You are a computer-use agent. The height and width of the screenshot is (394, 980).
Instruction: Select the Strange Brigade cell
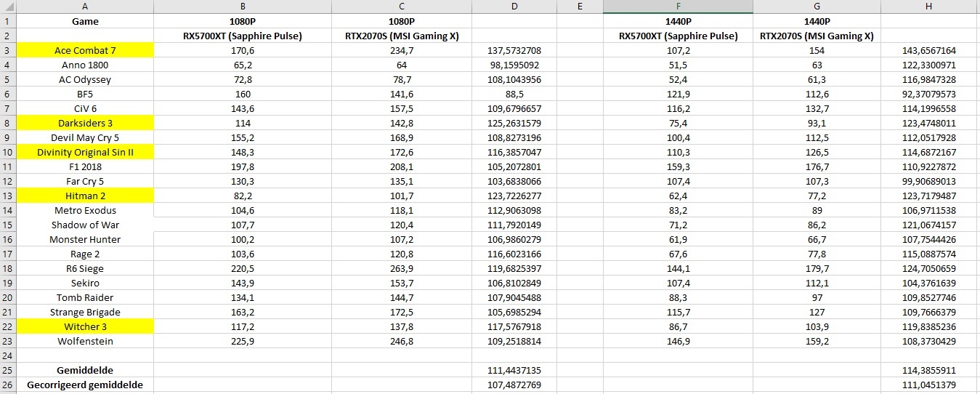coord(85,312)
